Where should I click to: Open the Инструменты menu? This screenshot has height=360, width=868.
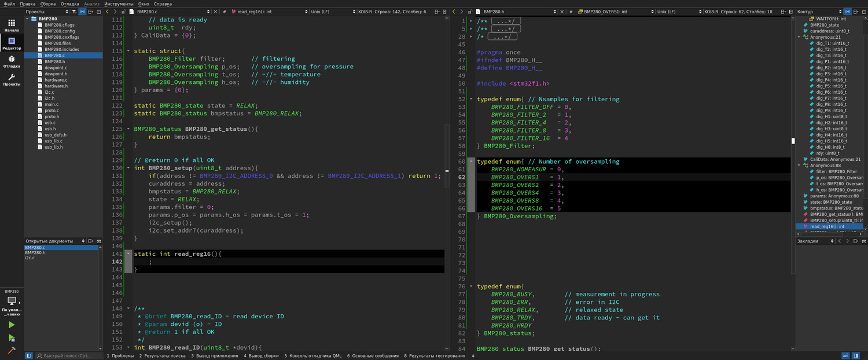[x=118, y=3]
